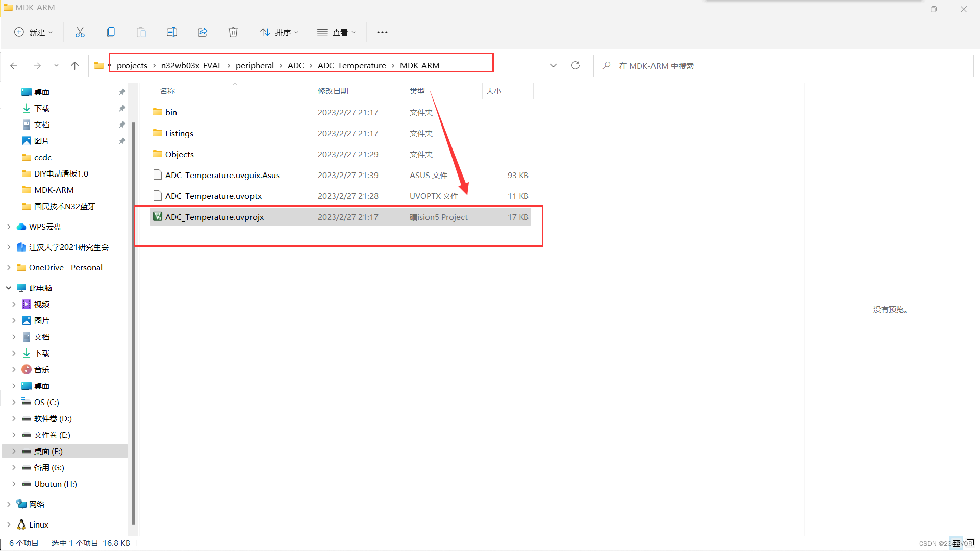Delete the selected file using trash icon

(233, 32)
